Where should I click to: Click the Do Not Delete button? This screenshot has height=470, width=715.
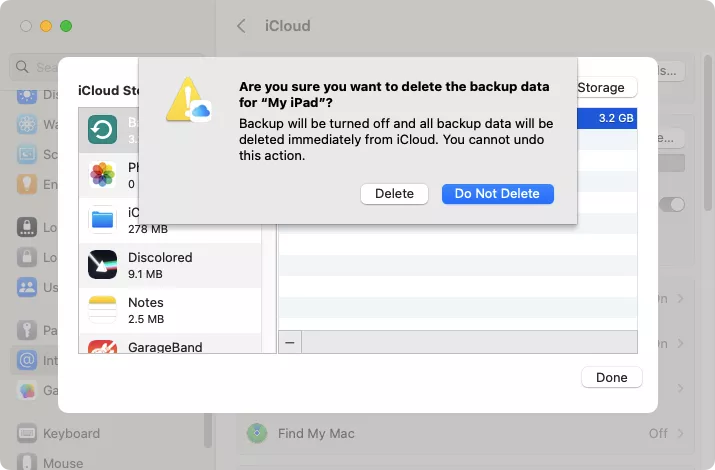[497, 194]
